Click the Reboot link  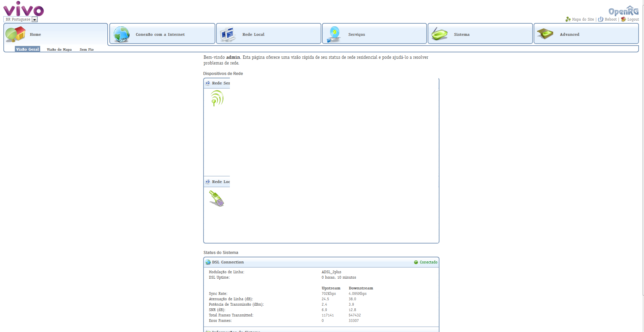[611, 20]
